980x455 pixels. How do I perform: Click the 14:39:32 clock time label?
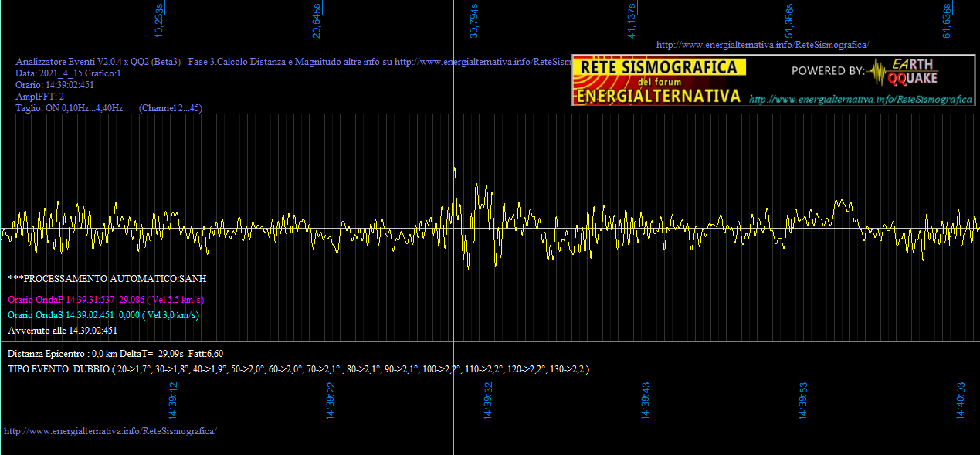click(x=489, y=400)
